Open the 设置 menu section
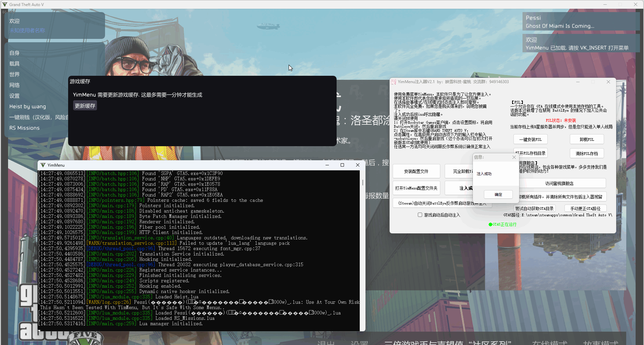The width and height of the screenshot is (644, 345). (14, 96)
